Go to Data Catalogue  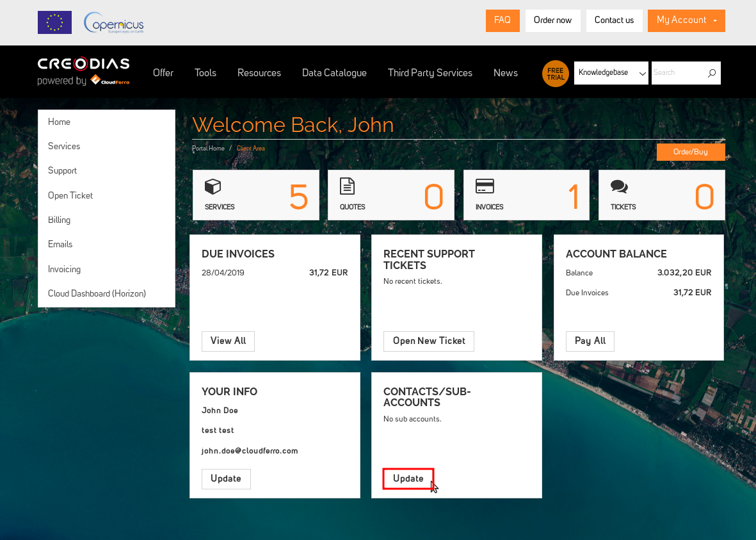[334, 73]
